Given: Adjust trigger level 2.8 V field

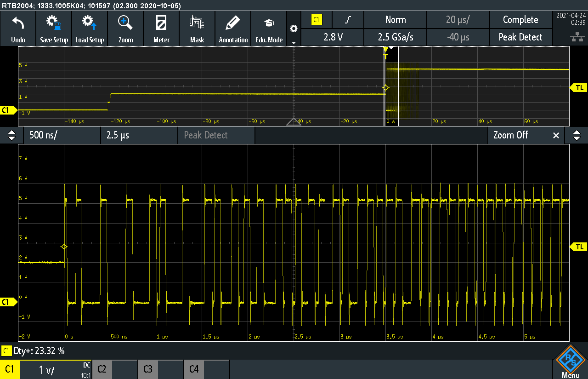Looking at the screenshot, I should 332,37.
